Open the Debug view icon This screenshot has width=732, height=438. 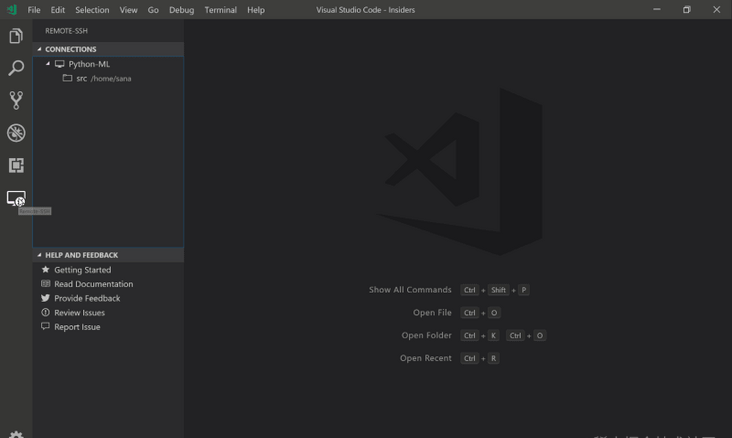click(x=16, y=133)
